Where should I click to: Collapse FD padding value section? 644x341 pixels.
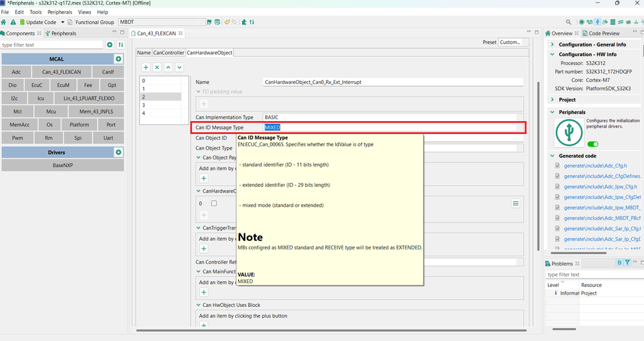coord(198,92)
